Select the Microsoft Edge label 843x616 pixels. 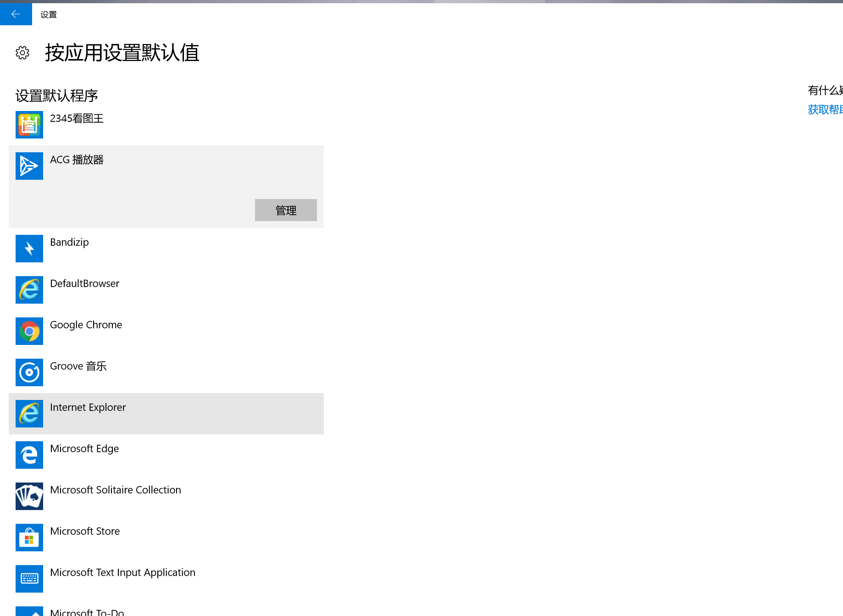84,449
